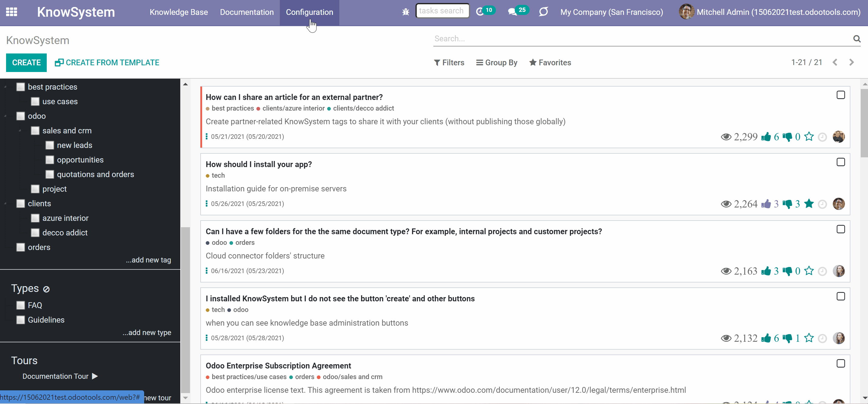Open the Configuration menu
This screenshot has width=868, height=404.
[x=309, y=12]
